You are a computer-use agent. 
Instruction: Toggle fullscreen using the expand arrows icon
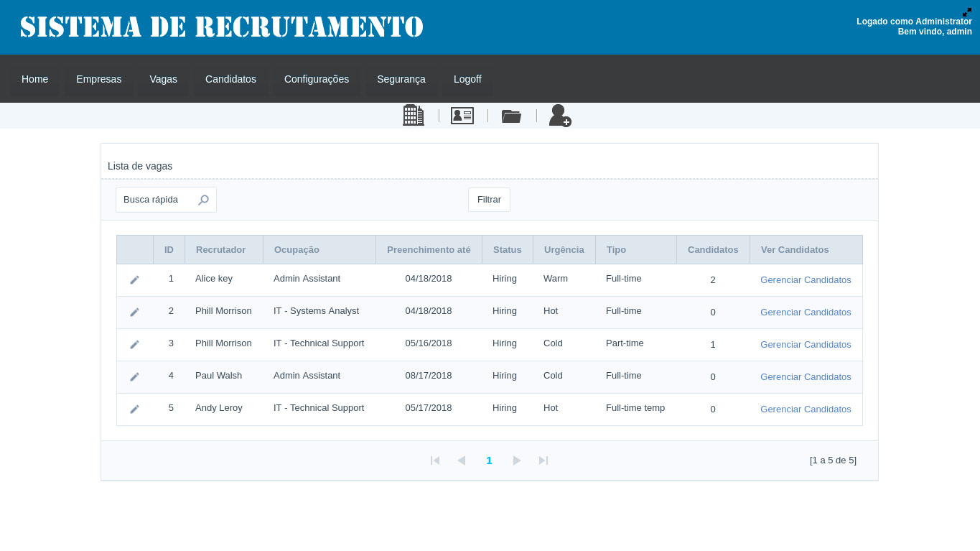(x=967, y=12)
